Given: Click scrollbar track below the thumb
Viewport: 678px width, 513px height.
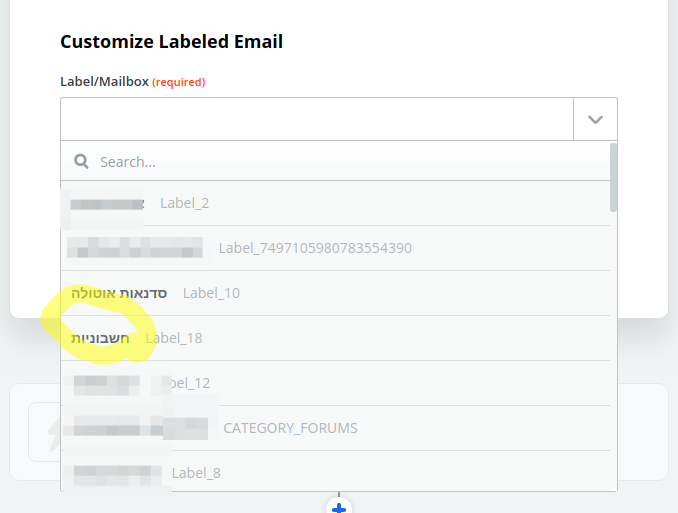Looking at the screenshot, I should pyautogui.click(x=613, y=351).
